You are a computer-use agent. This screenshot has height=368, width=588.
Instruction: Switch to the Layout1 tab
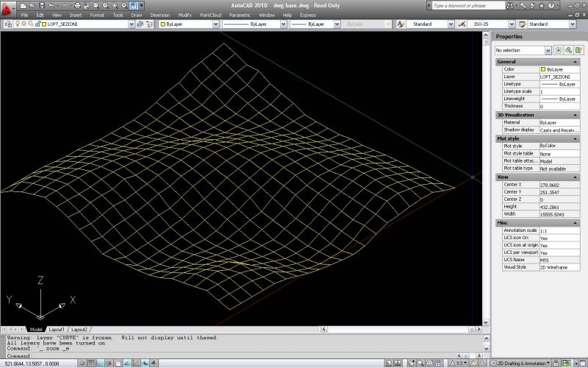(x=57, y=329)
